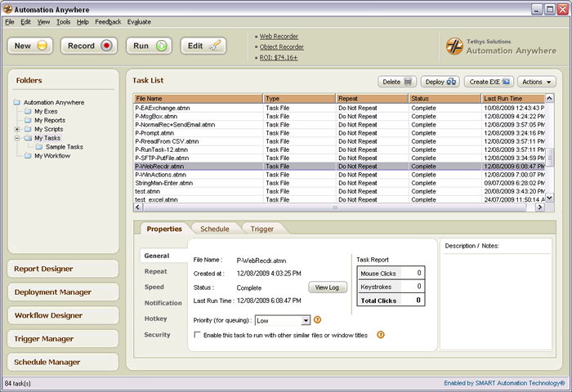Viewport: 572px width, 392px height.
Task: Click the ROI: $74.16+ link
Action: click(279, 58)
